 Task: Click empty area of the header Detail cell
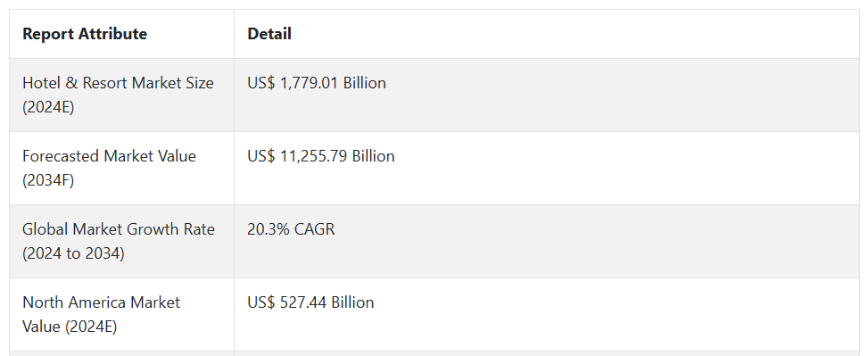coord(575,34)
